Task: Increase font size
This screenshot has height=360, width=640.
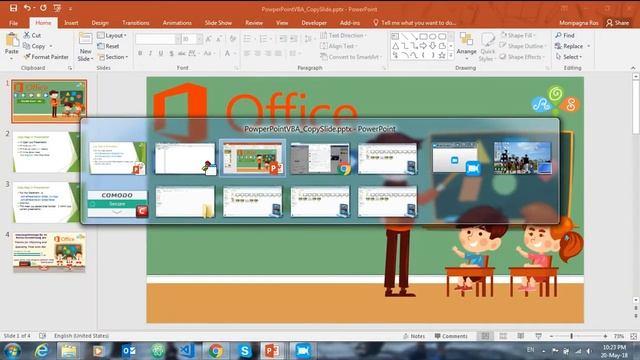Action: (209, 39)
